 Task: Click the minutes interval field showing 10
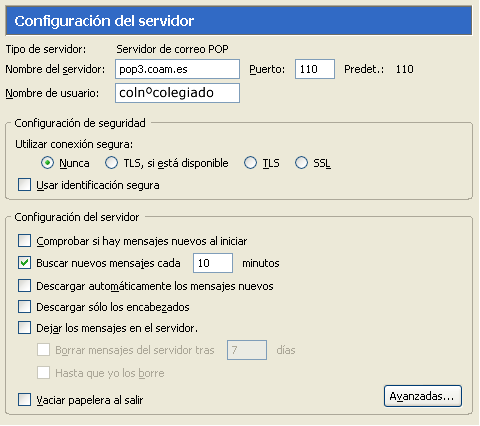(x=213, y=263)
